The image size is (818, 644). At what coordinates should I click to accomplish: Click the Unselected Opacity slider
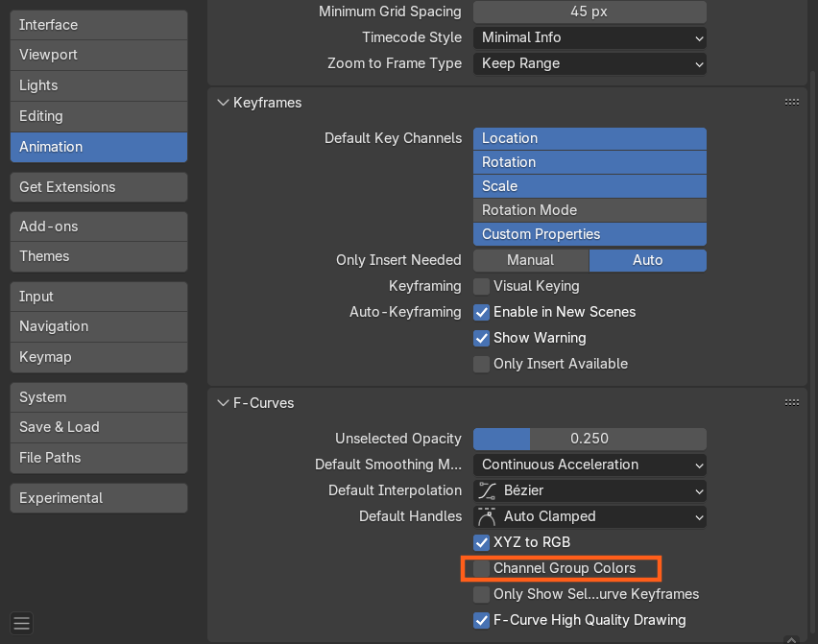[589, 439]
